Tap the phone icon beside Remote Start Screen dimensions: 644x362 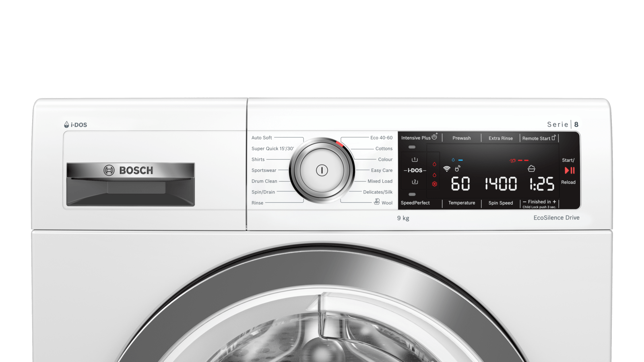pyautogui.click(x=554, y=138)
